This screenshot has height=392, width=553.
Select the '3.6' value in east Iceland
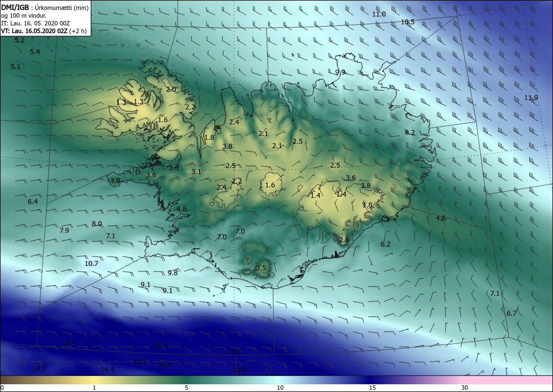click(x=351, y=177)
